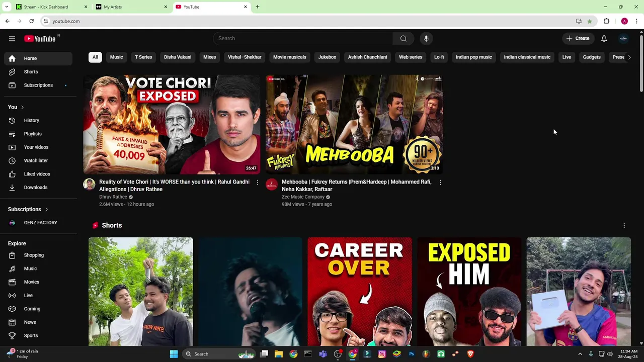Open GENZ FACTORY subscription channel
The height and width of the screenshot is (362, 644).
point(38,223)
